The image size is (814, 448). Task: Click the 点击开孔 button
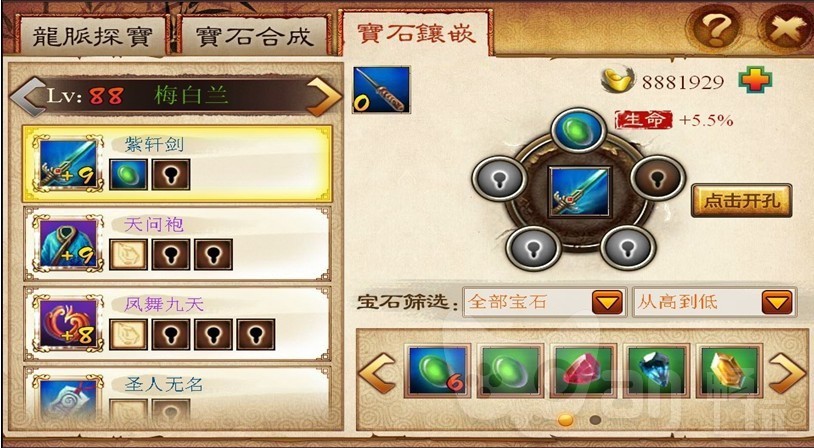(742, 200)
